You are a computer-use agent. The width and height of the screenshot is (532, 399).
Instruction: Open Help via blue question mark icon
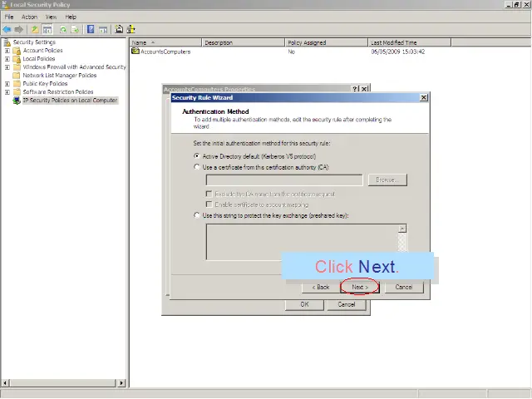(91, 29)
